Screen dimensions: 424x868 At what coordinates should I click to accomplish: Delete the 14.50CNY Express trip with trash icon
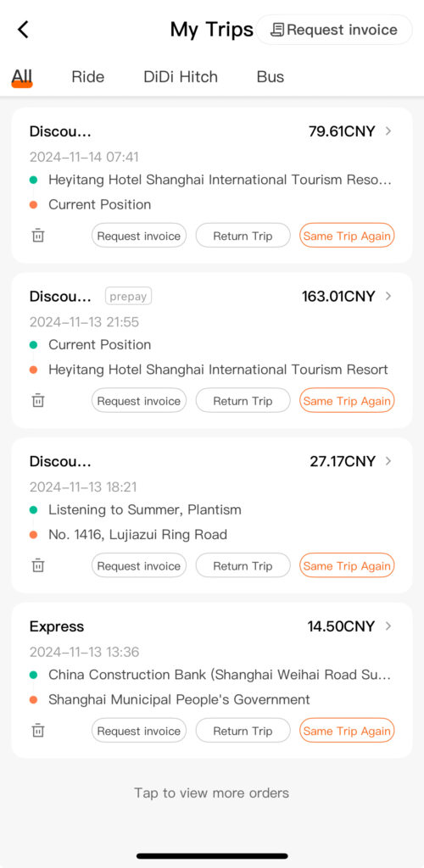tap(38, 730)
